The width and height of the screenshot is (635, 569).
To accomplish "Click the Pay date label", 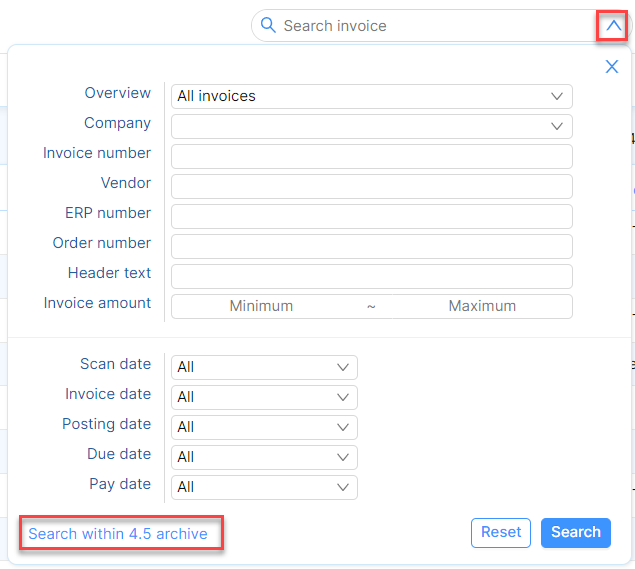I will pos(120,484).
